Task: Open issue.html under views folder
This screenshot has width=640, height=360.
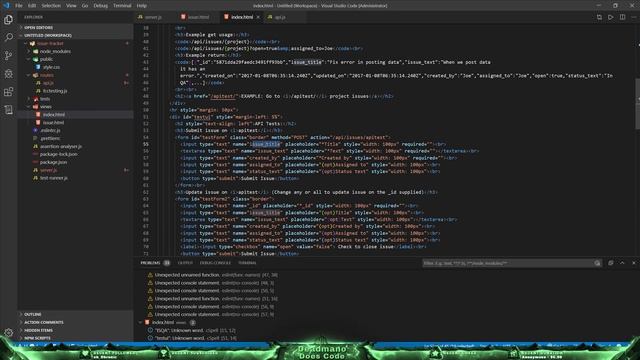Action: point(53,122)
